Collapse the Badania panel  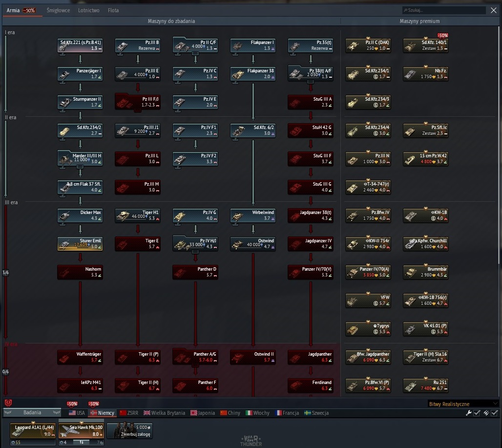pos(32,412)
